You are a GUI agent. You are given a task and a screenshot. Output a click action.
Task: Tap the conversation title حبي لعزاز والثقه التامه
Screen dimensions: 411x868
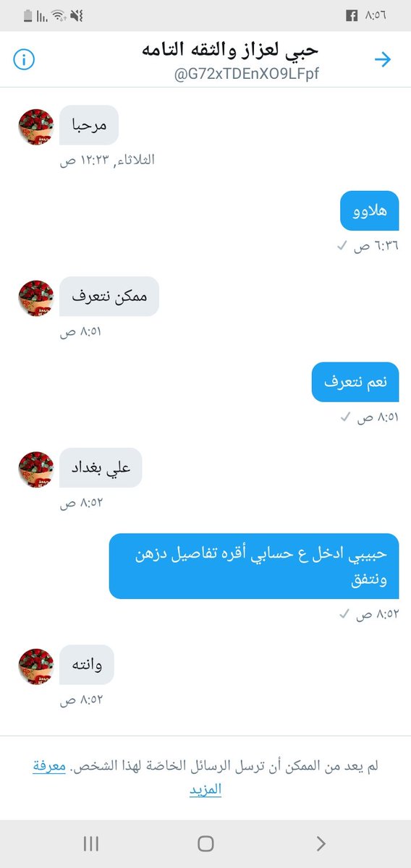229,51
